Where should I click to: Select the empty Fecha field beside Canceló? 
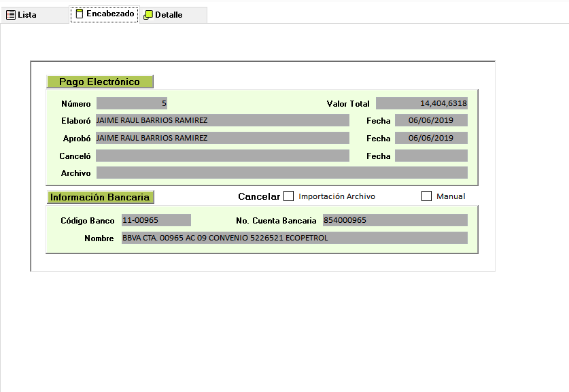click(x=431, y=156)
